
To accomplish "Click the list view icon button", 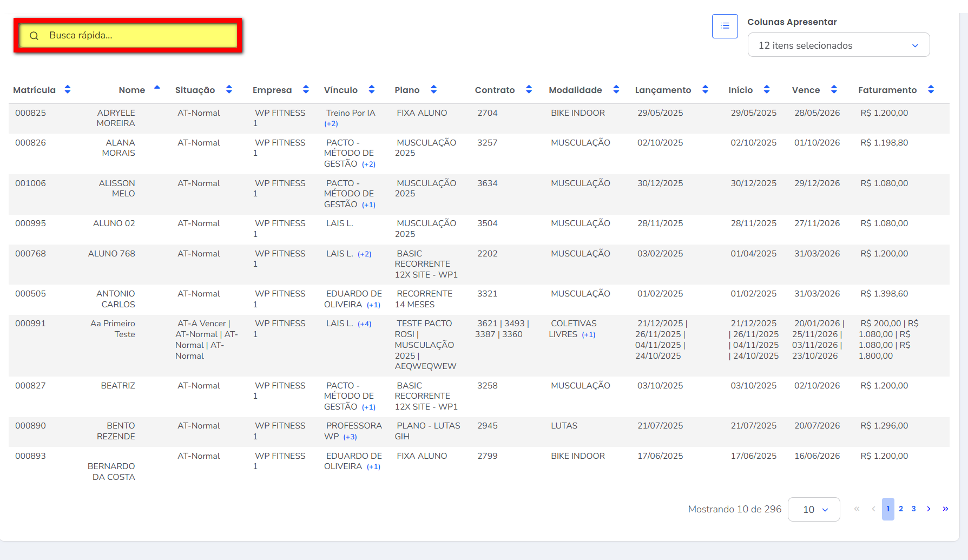I will pos(725,26).
